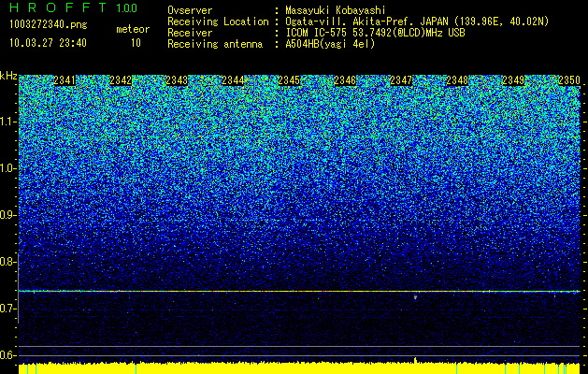Click the Ogata-vill. Akita-Pref. JAPAN location text
The image size is (588, 374).
click(x=417, y=22)
